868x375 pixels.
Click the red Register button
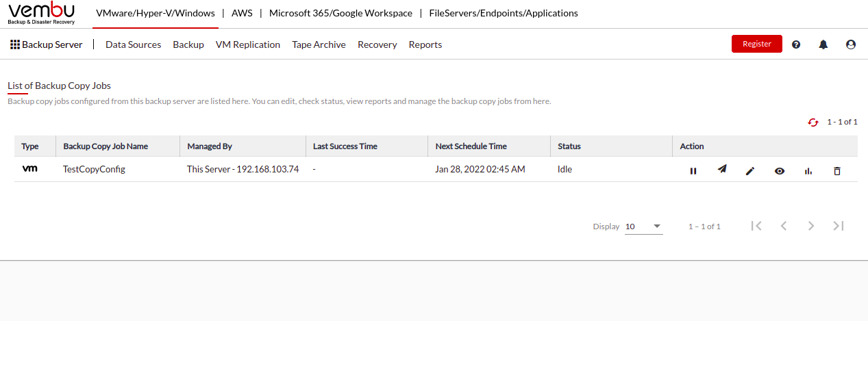point(757,44)
